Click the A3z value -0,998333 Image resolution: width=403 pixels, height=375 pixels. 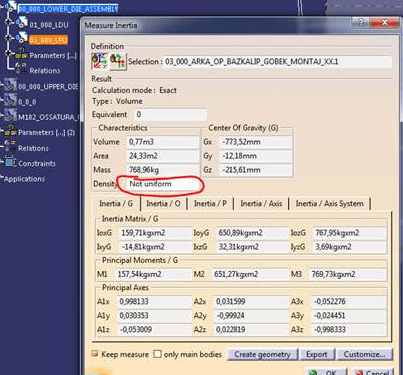click(349, 330)
